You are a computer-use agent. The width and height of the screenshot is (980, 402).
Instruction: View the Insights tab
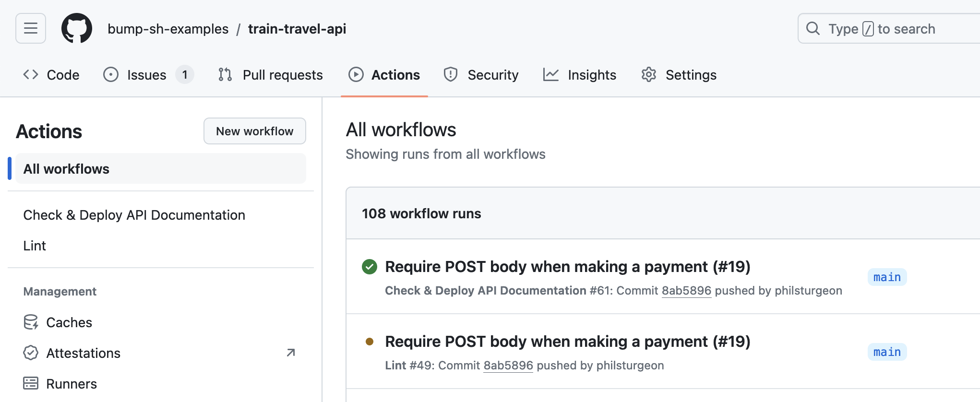580,75
